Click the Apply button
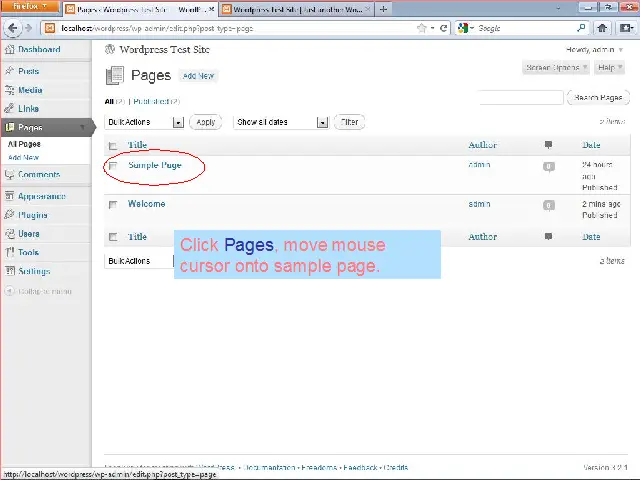 206,122
